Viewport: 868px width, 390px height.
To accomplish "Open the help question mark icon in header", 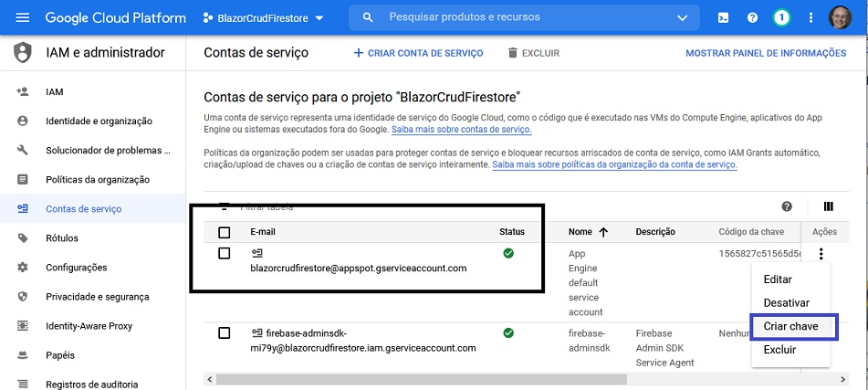I will [x=752, y=17].
